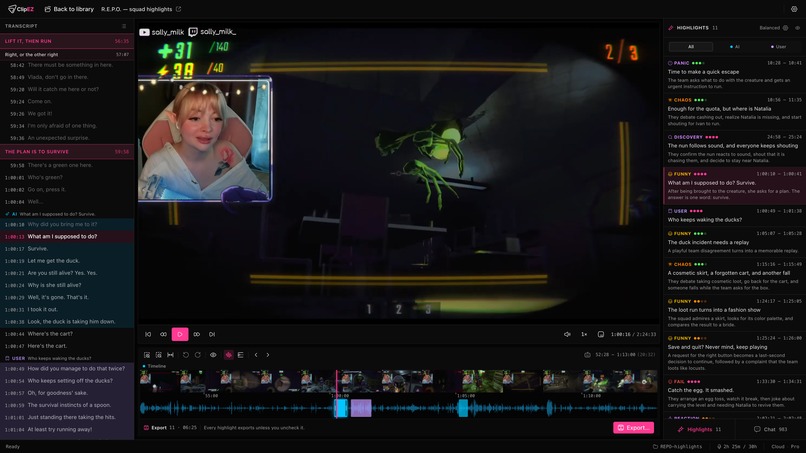This screenshot has height=453, width=806.
Task: Skip to the end of the video
Action: pyautogui.click(x=212, y=334)
